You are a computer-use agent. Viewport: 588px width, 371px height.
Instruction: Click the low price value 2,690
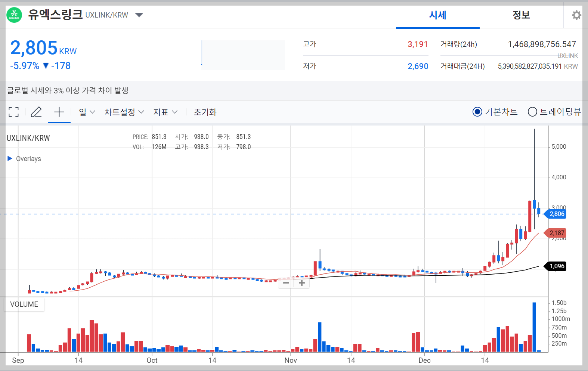[418, 66]
